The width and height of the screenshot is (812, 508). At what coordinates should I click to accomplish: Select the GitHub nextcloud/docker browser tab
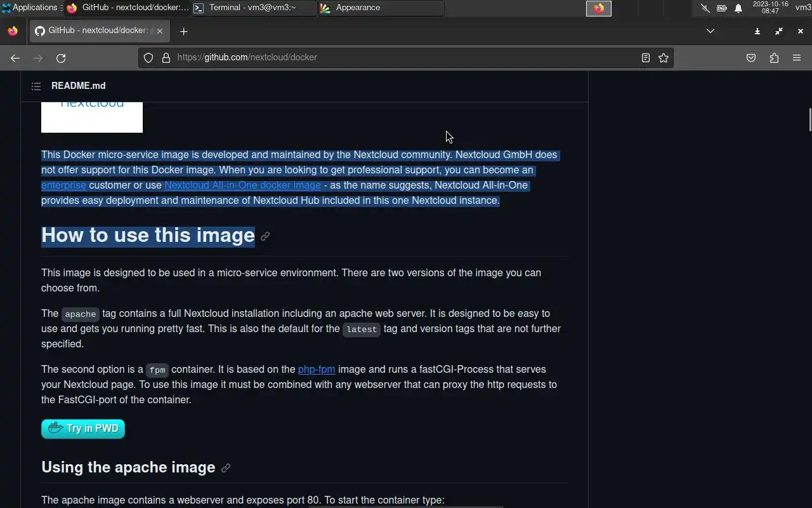pyautogui.click(x=99, y=31)
